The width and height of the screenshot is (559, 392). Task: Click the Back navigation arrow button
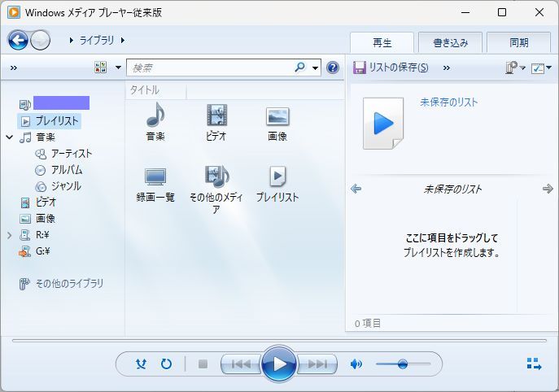click(x=18, y=40)
